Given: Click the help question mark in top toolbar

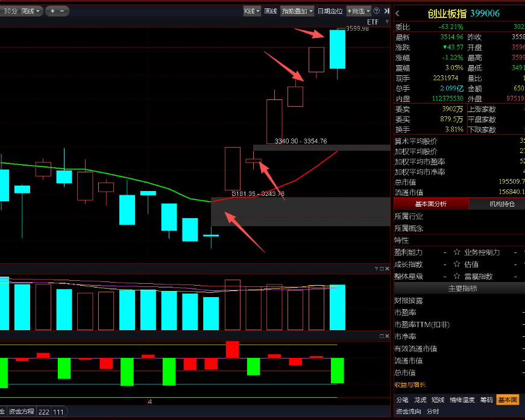Looking at the screenshot, I should click(x=376, y=11).
